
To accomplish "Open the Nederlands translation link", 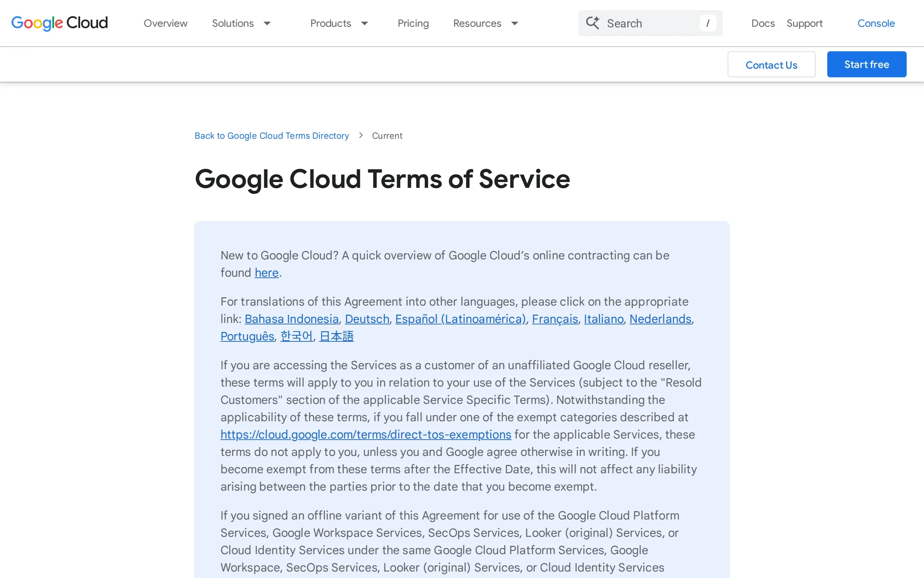I will [x=661, y=319].
